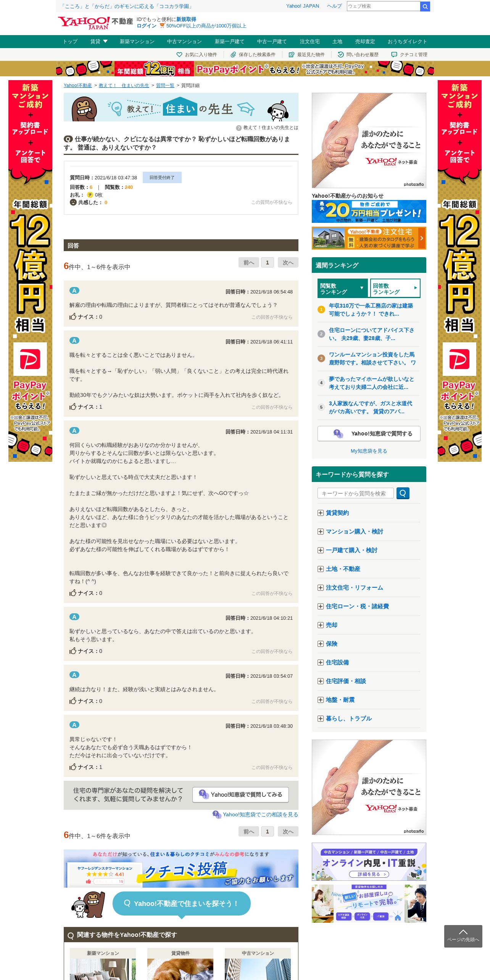Expand the 地盤・耐震 category
This screenshot has height=980, width=490.
[321, 700]
